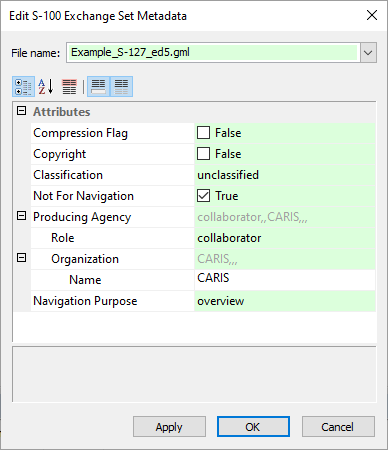Sort attributes alphabetically with A-Z icon
This screenshot has height=450, width=388.
click(46, 87)
